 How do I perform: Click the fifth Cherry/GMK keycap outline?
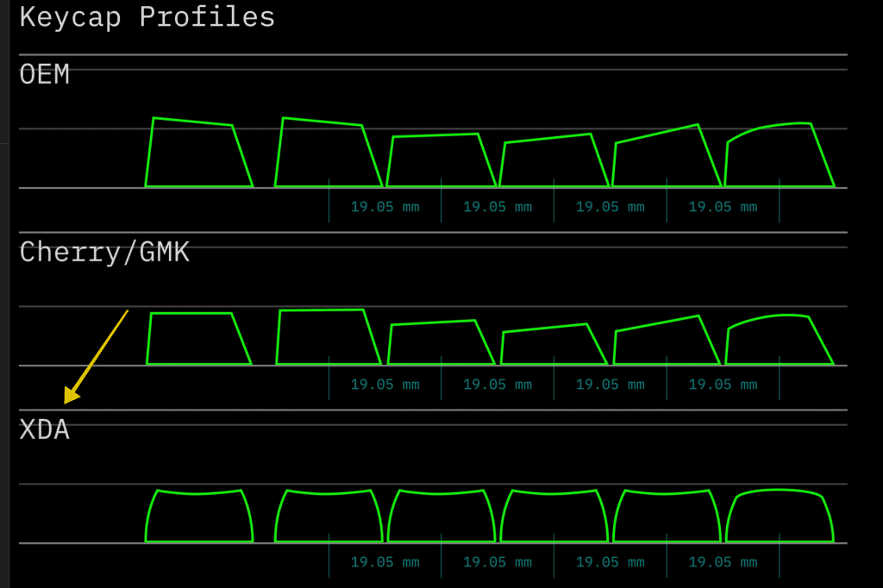click(667, 341)
